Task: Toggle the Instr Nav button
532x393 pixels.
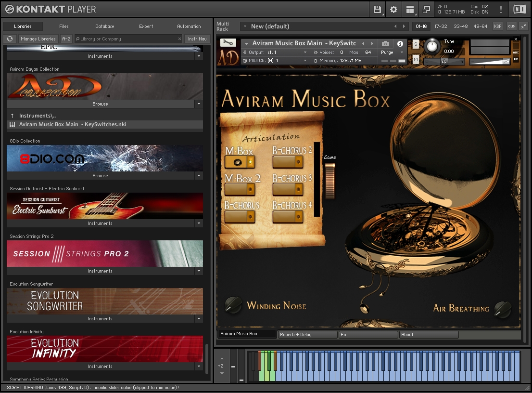Action: 197,39
